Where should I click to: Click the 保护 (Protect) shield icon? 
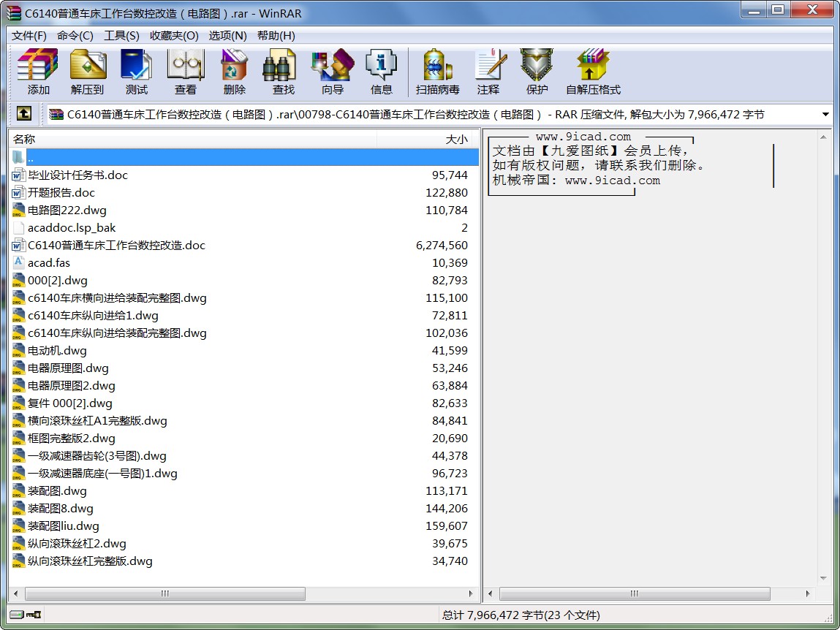(x=537, y=65)
